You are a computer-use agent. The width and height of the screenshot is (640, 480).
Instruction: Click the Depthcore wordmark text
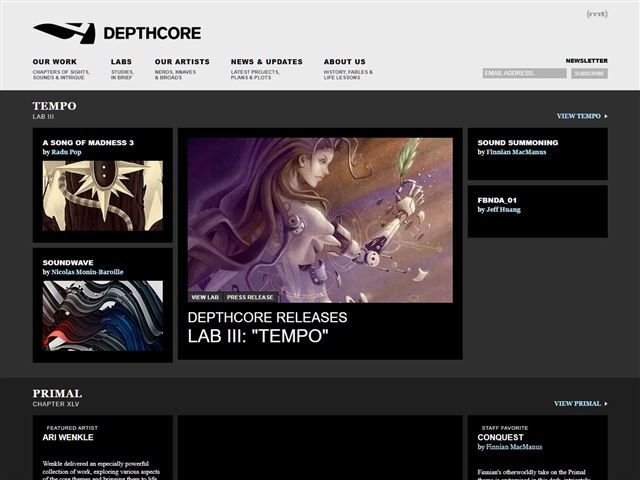pyautogui.click(x=152, y=33)
